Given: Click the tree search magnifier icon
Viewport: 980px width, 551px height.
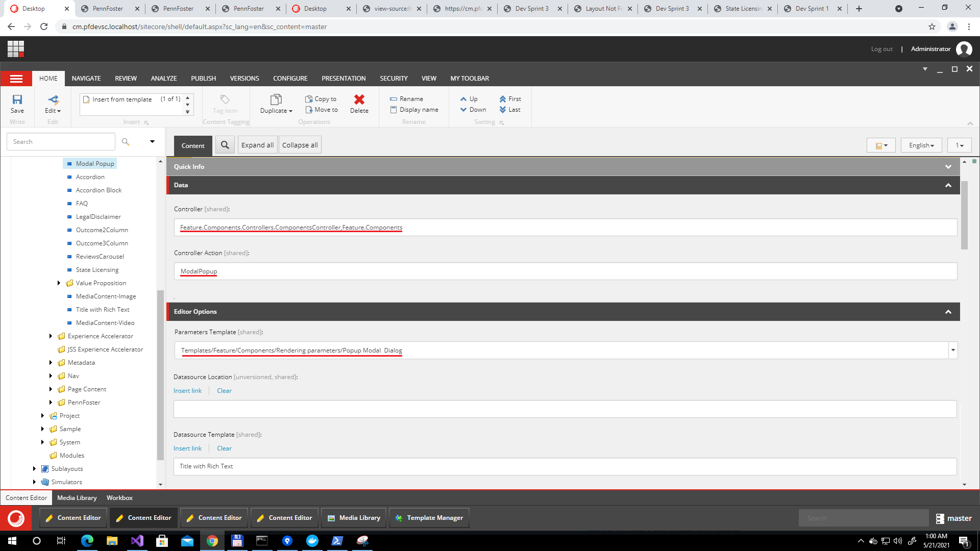Looking at the screenshot, I should click(126, 141).
